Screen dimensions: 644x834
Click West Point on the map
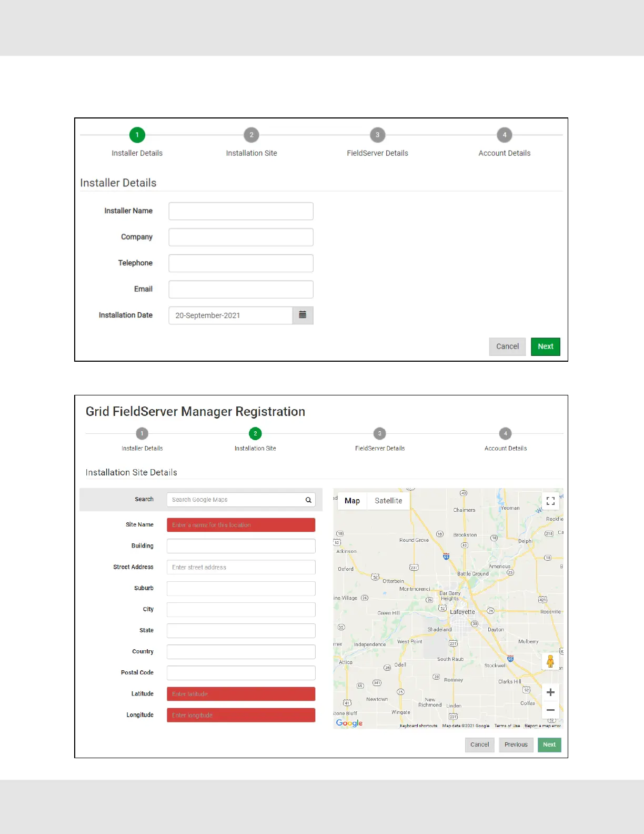point(410,641)
